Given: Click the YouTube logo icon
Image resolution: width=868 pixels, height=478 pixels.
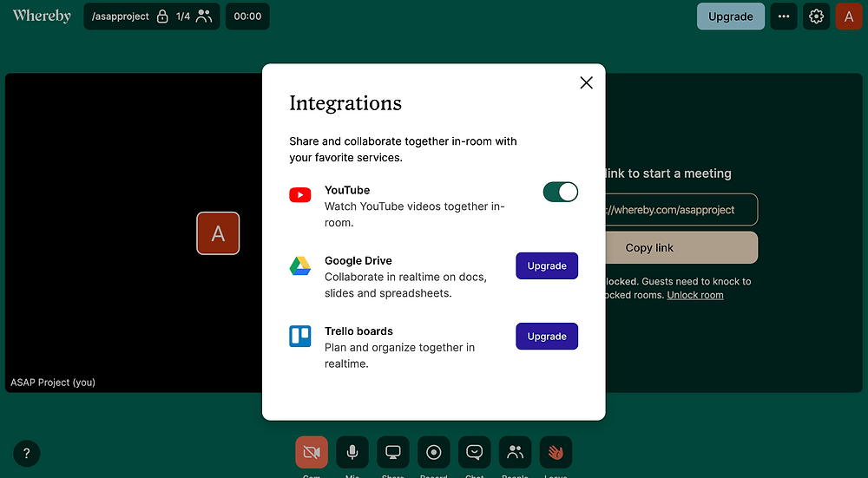Looking at the screenshot, I should (x=300, y=194).
